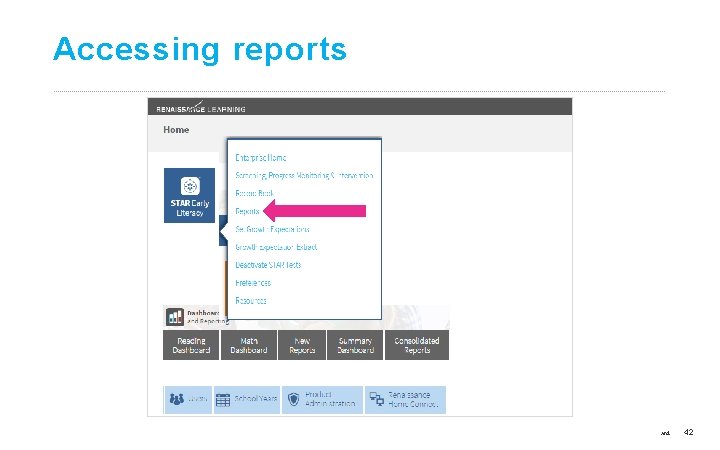Click the New Reports button
720x450 pixels.
click(x=302, y=345)
